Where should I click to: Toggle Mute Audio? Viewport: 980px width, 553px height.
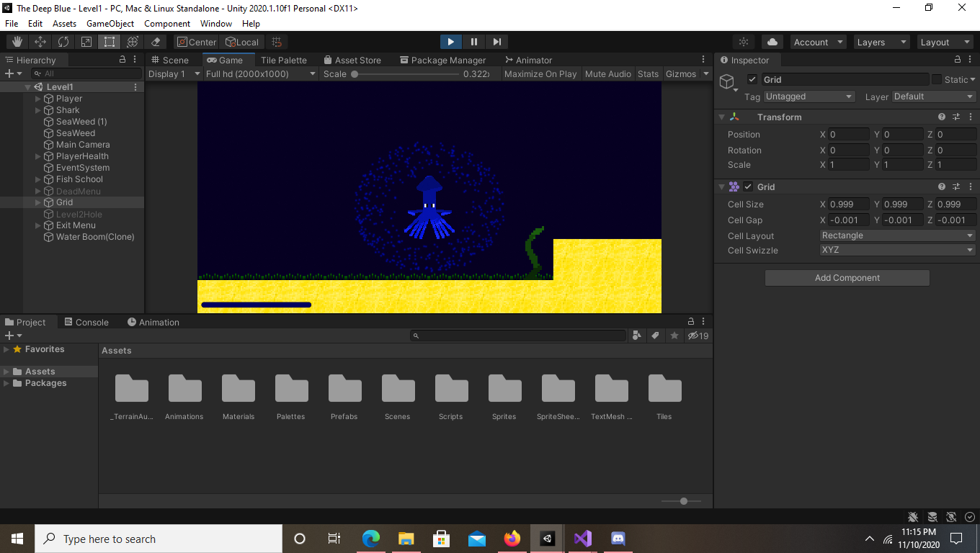tap(608, 73)
